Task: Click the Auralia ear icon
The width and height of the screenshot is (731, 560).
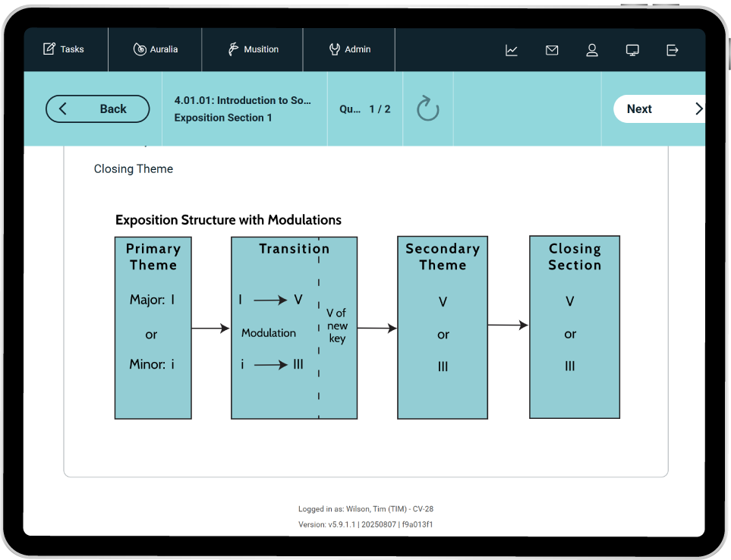Action: tap(140, 49)
